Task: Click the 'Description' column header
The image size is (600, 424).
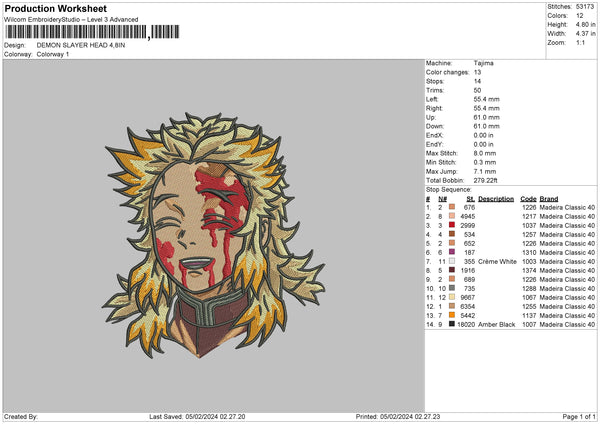Action: click(496, 199)
